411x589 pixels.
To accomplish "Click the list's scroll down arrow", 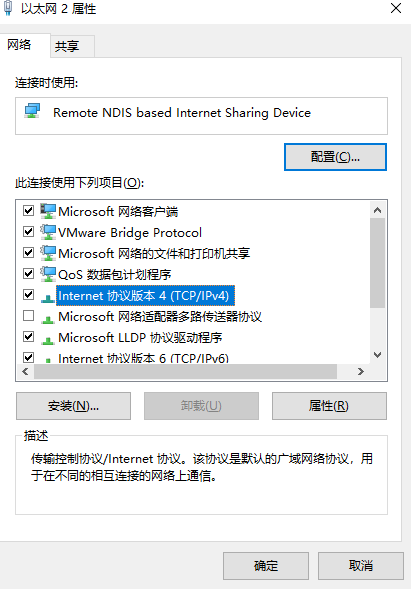I will 378,355.
